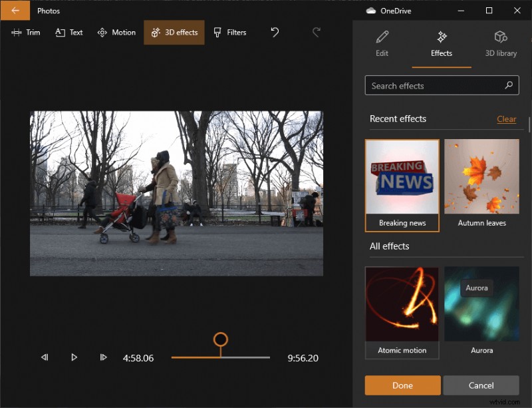This screenshot has height=408, width=532.
Task: Open the 3D library tab
Action: point(500,44)
